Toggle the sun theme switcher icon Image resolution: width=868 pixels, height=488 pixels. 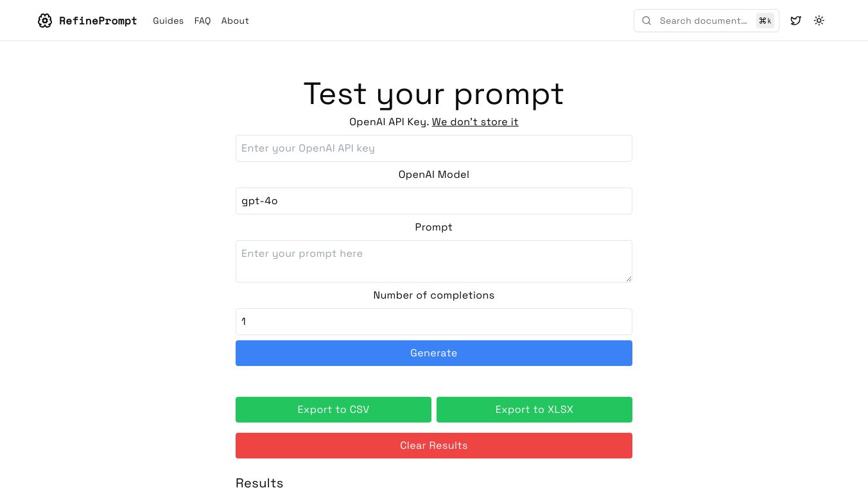click(x=819, y=21)
